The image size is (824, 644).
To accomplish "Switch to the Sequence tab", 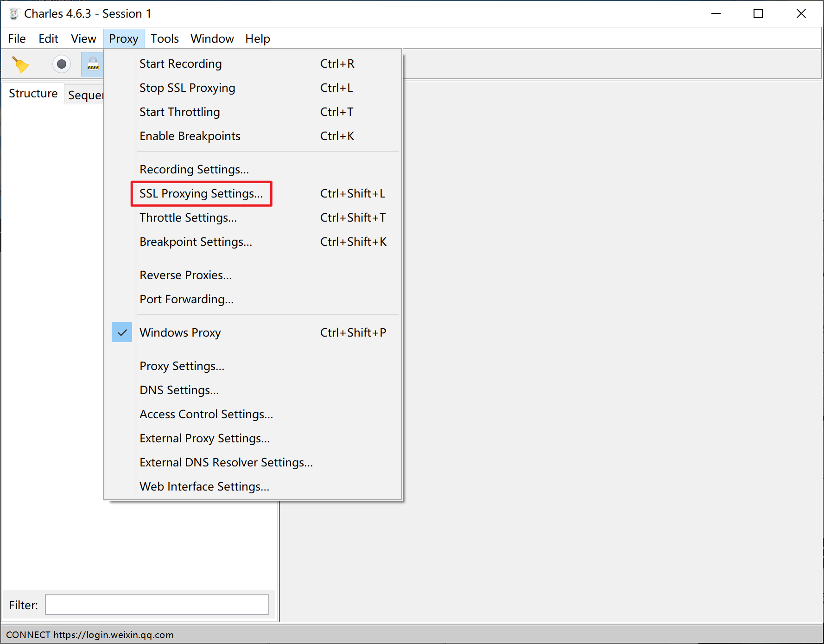I will [x=85, y=95].
